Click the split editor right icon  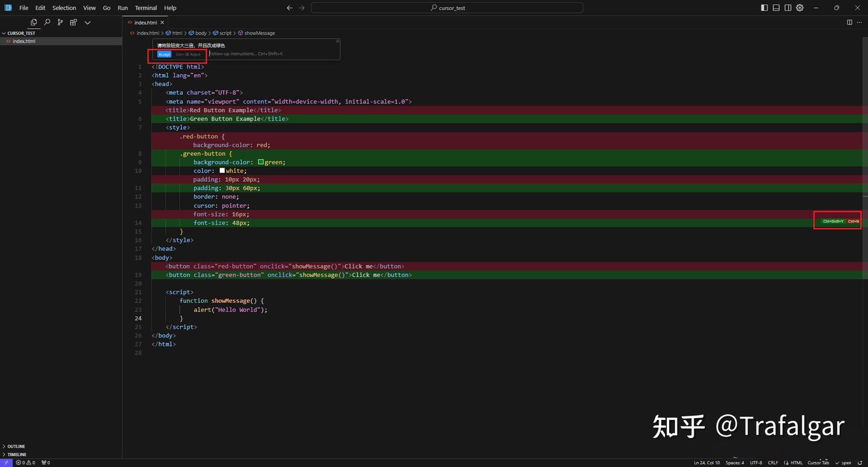(849, 22)
